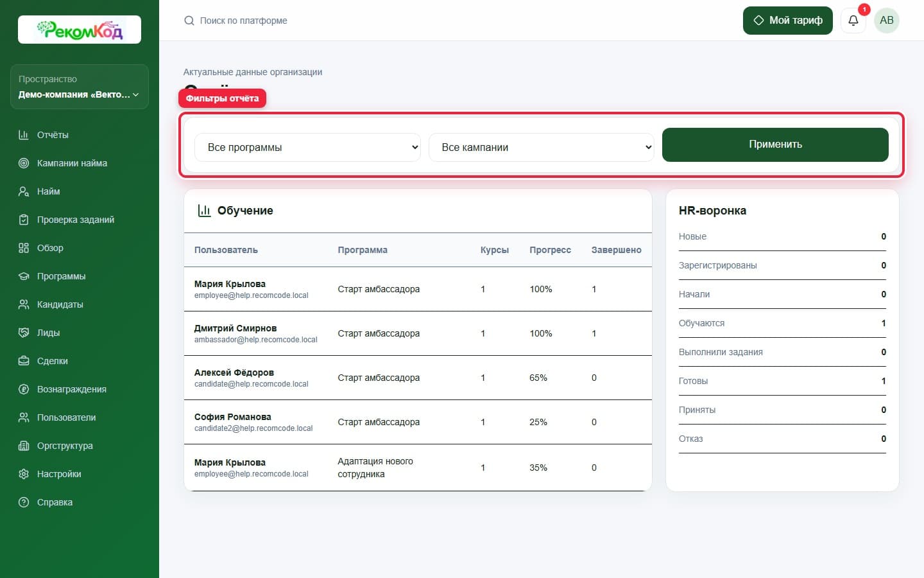Select user София Романова
Screen dimensions: 924x578
tap(233, 417)
